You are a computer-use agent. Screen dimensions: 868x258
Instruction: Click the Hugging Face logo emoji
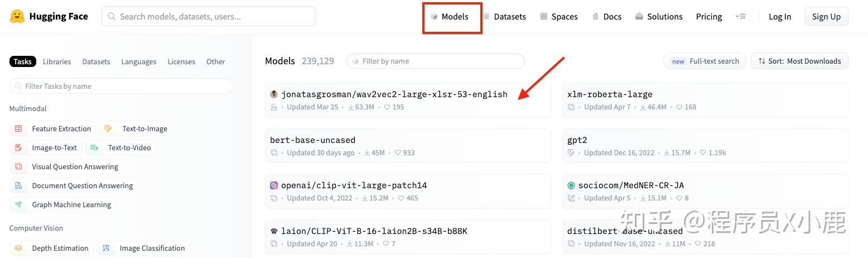[17, 16]
